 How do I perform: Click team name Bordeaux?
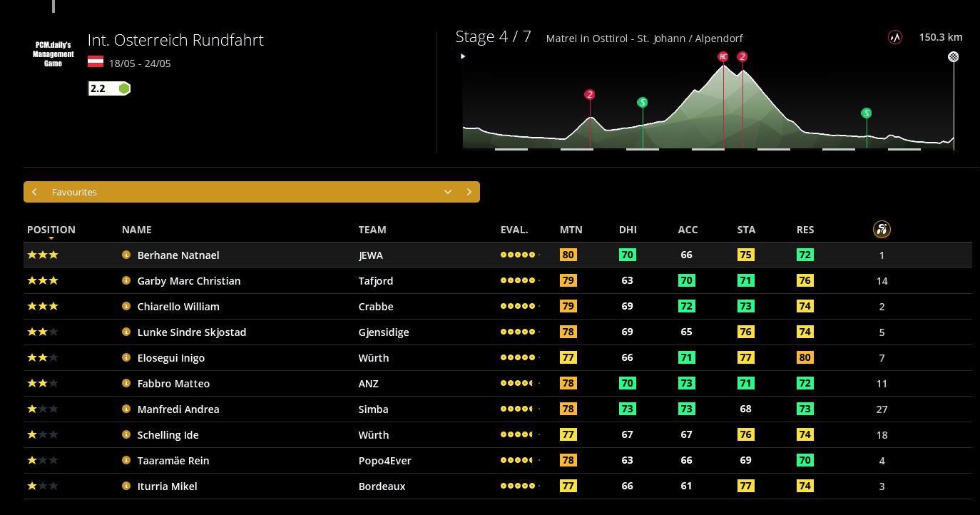(382, 486)
